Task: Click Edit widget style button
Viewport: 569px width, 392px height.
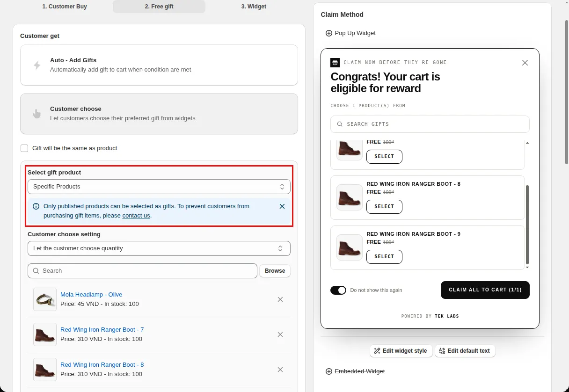Action: click(x=401, y=351)
